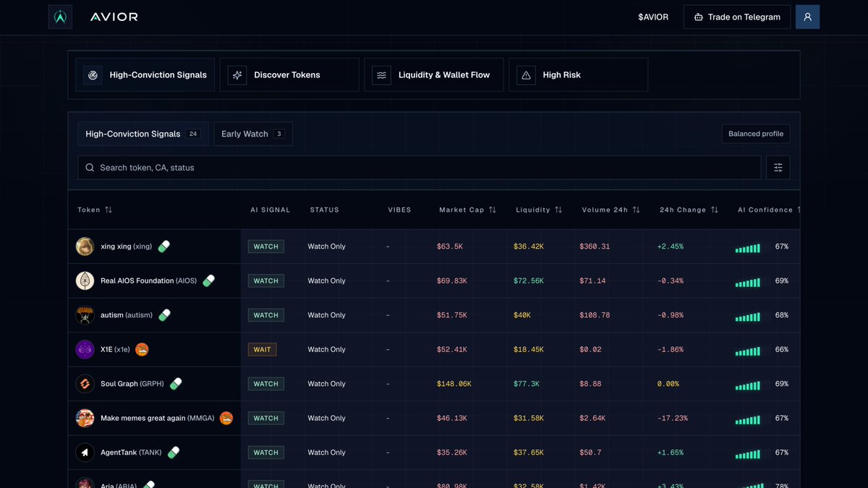Click the -17.23% change value
This screenshot has width=868, height=488.
[673, 418]
